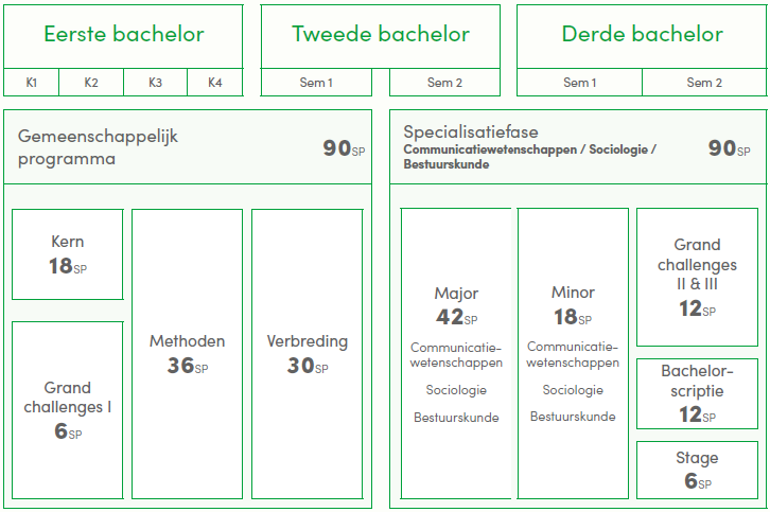Select Sem 1 under Derde bachelor

580,83
